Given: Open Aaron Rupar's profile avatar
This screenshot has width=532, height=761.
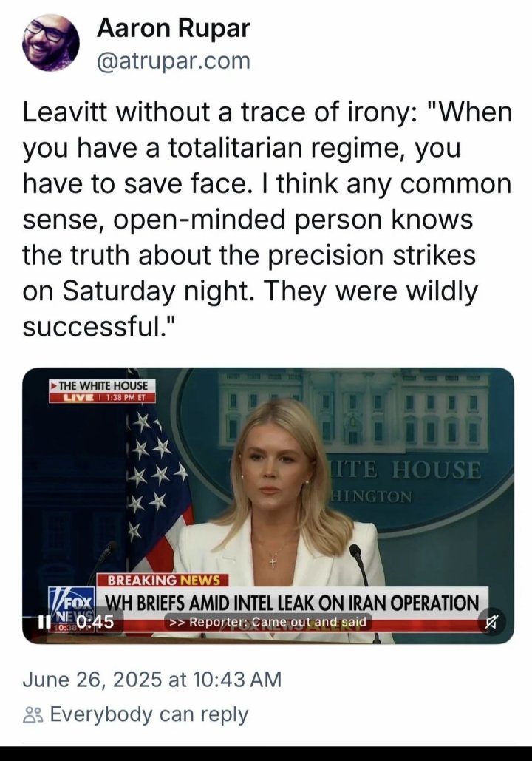Looking at the screenshot, I should point(50,43).
